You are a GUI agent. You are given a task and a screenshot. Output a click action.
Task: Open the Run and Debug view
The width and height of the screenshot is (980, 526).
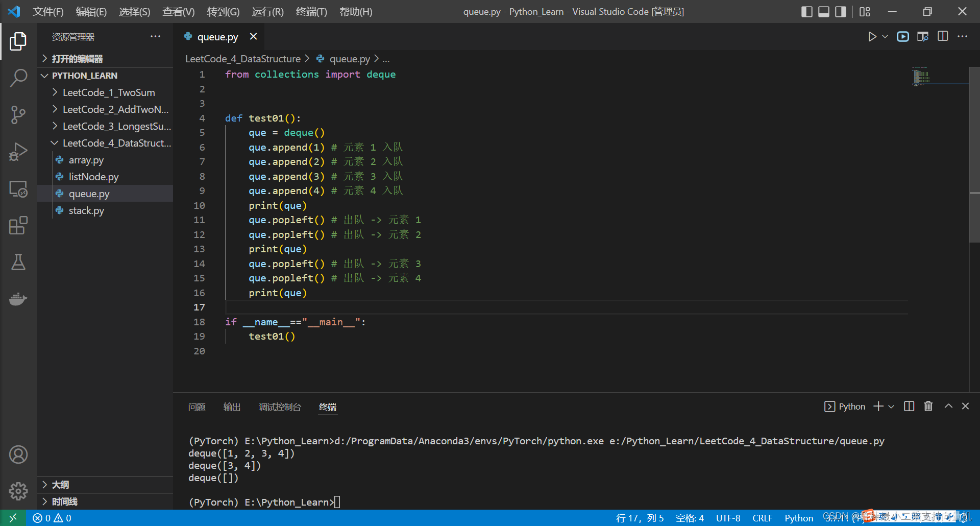click(x=18, y=152)
